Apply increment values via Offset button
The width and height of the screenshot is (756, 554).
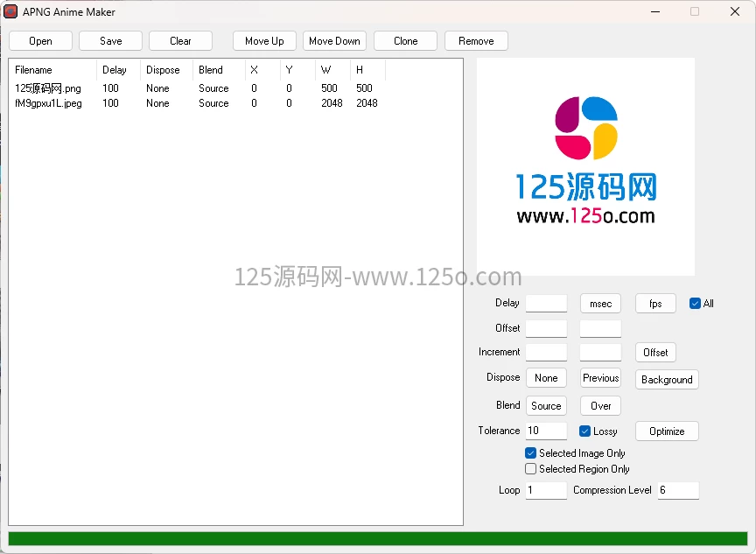[x=655, y=352]
